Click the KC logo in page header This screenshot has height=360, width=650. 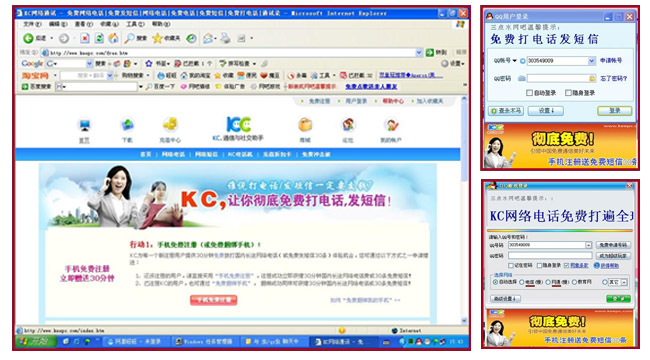(x=238, y=124)
